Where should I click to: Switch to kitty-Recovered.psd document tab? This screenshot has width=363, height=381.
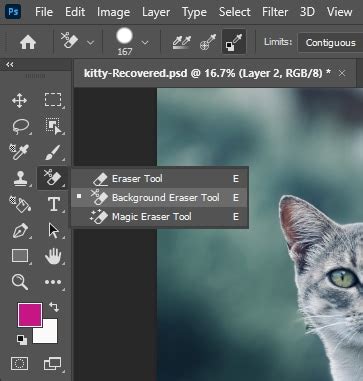[x=207, y=73]
